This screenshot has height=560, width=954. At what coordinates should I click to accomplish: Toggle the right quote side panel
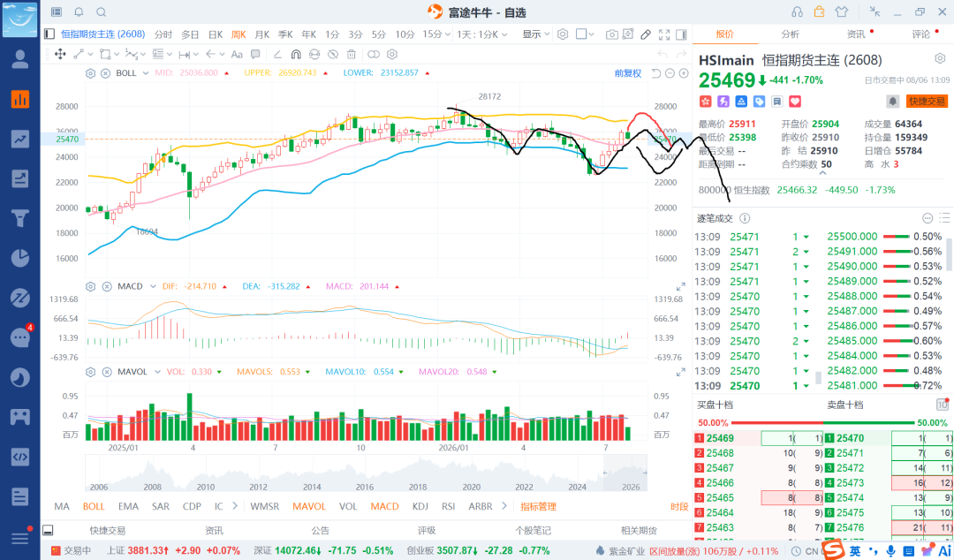tap(681, 34)
